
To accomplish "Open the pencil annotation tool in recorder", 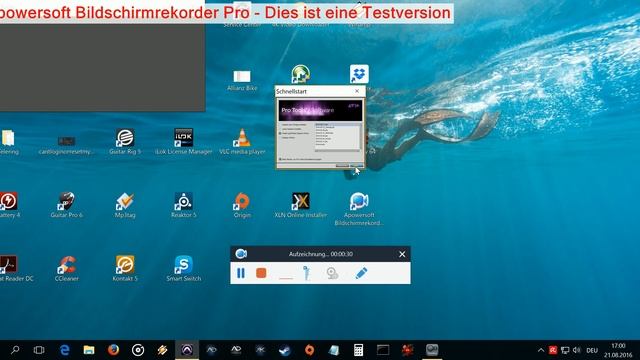I will pos(361,273).
